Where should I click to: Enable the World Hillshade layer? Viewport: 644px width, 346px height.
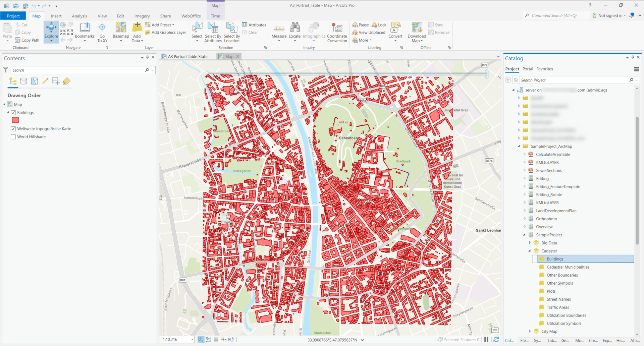(13, 136)
